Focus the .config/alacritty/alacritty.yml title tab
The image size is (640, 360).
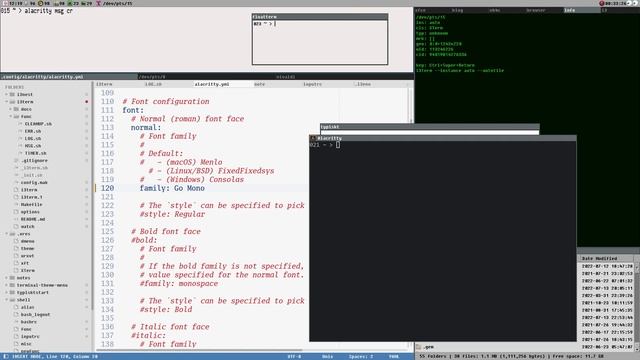(69, 77)
